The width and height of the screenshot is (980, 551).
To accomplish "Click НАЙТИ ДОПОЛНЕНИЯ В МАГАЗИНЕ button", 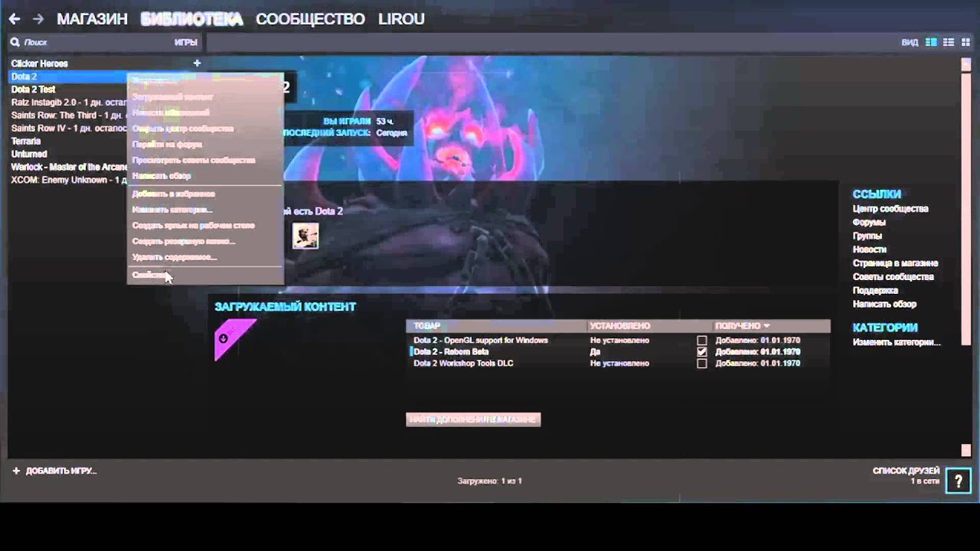I will coord(473,419).
